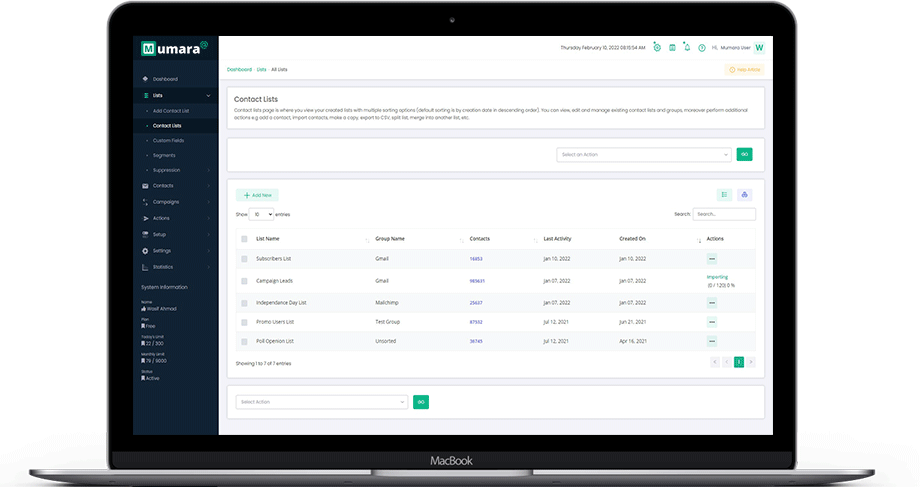Screen dimensions: 920x487
Task: Click the help question-mark icon in header
Action: tap(702, 48)
